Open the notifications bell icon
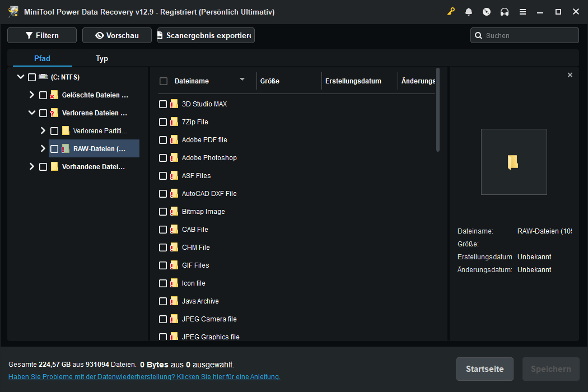This screenshot has width=588, height=392. point(468,12)
